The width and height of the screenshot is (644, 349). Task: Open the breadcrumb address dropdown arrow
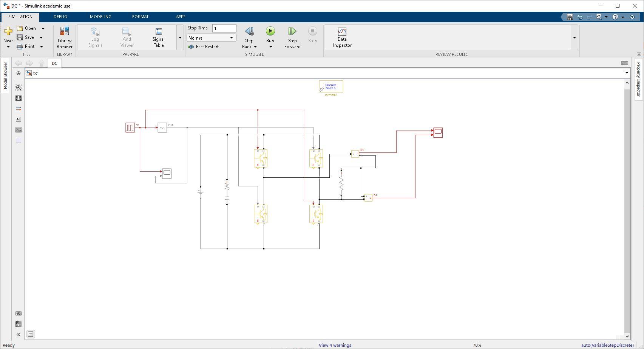click(627, 73)
